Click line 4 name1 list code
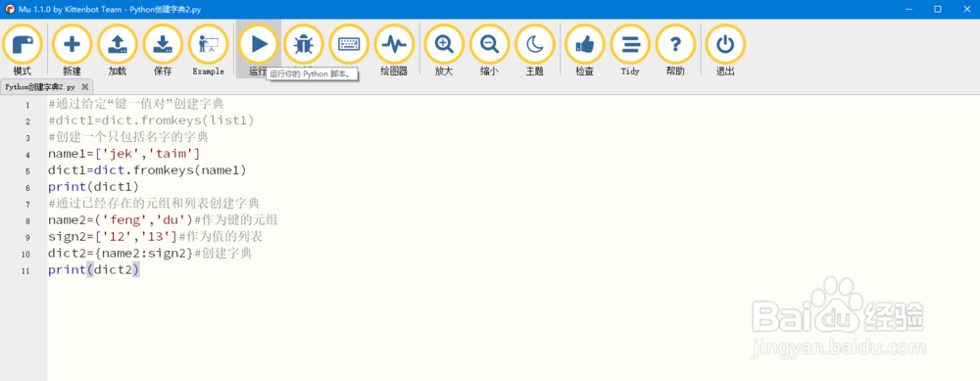 (x=123, y=154)
